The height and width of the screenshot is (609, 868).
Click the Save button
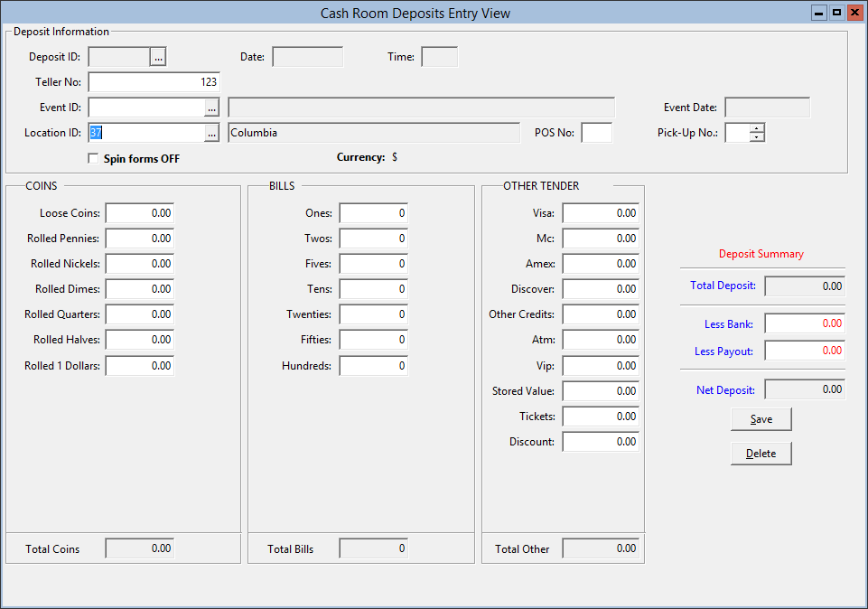[761, 419]
